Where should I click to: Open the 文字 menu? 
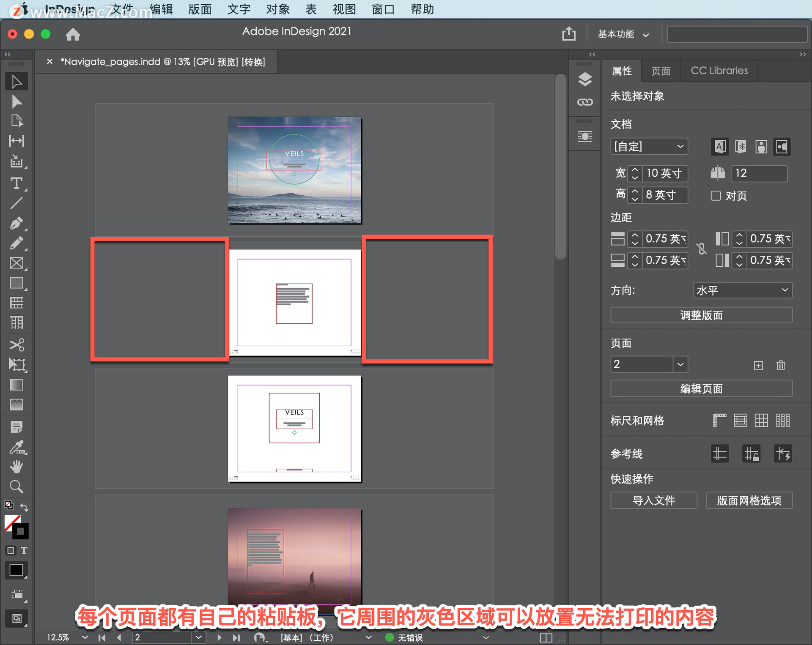239,9
